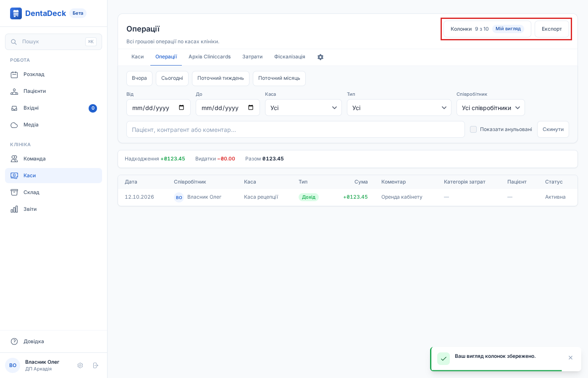588x378 pixels.
Task: Open Вхідні inbox
Action: pyautogui.click(x=53, y=108)
